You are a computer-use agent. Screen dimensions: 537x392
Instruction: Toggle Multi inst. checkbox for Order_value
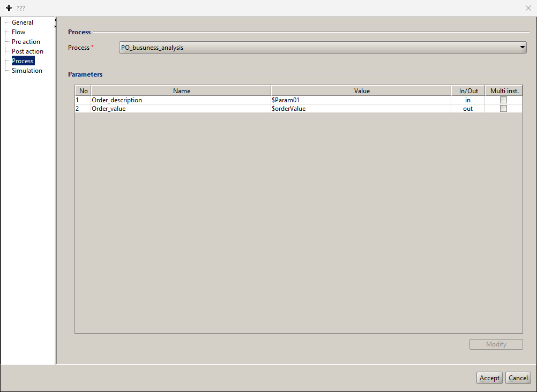[x=503, y=109]
